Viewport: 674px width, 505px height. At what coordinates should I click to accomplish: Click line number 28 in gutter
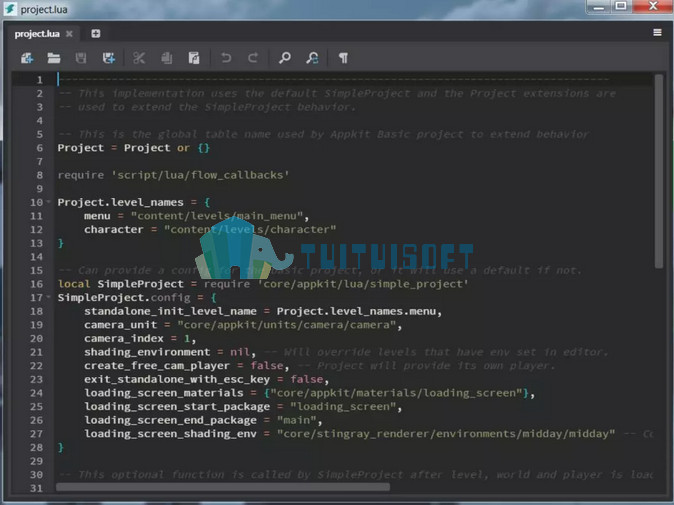(x=37, y=447)
